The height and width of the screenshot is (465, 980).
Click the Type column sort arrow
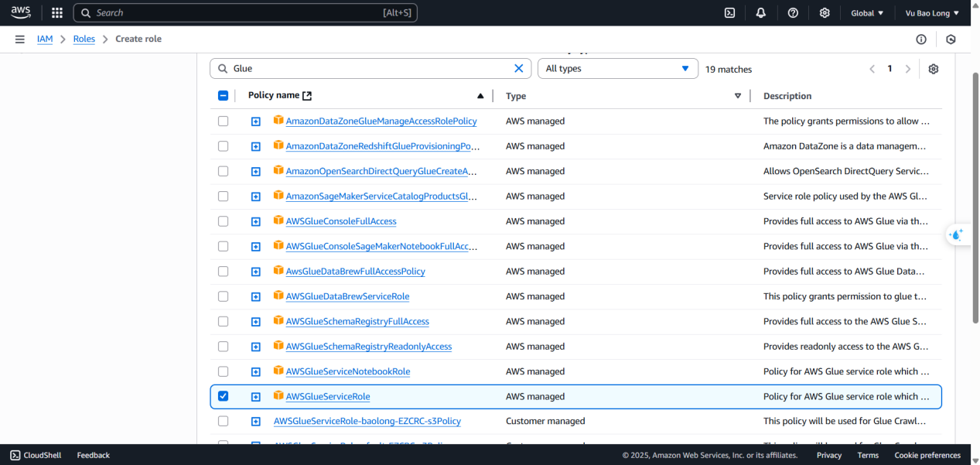coord(738,96)
